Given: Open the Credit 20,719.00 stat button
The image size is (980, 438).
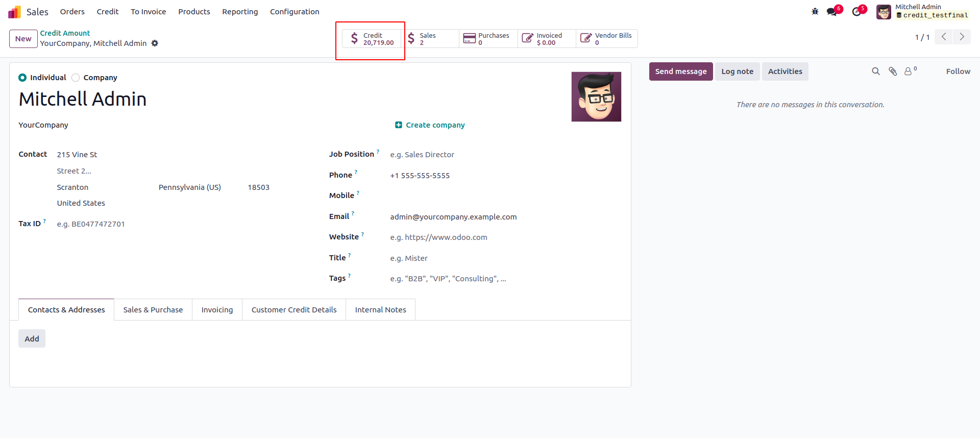Looking at the screenshot, I should (x=372, y=39).
